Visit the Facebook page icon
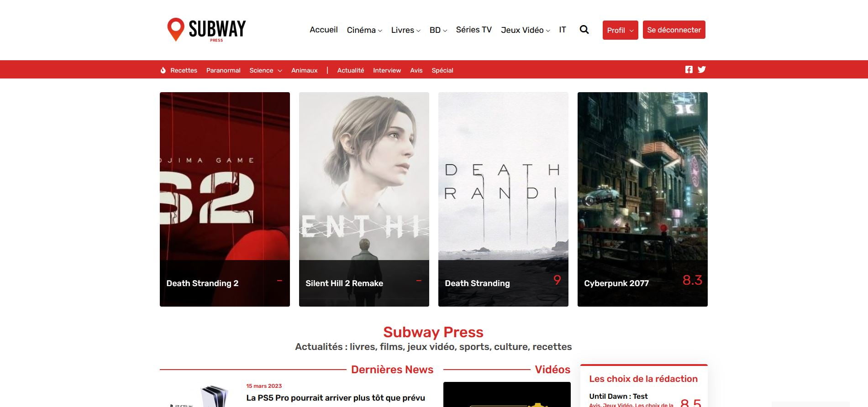The image size is (868, 407). point(689,69)
